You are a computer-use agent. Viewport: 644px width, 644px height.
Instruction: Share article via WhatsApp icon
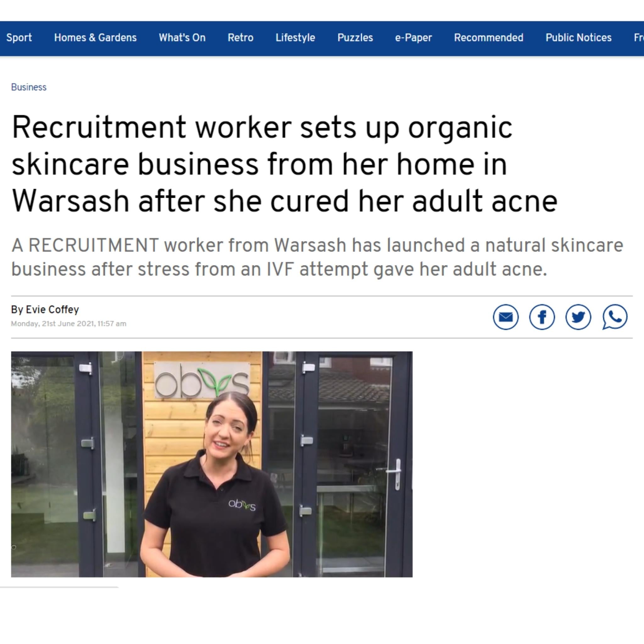(x=615, y=317)
